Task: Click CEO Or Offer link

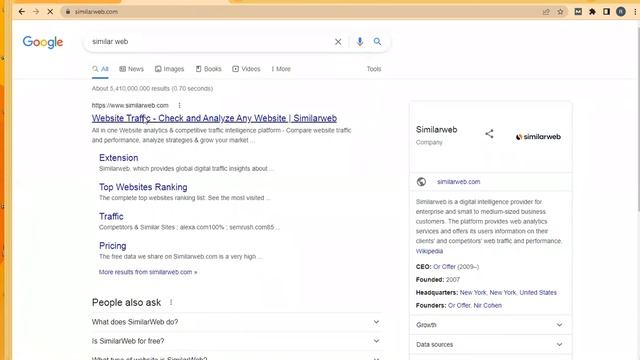Action: 444,267
